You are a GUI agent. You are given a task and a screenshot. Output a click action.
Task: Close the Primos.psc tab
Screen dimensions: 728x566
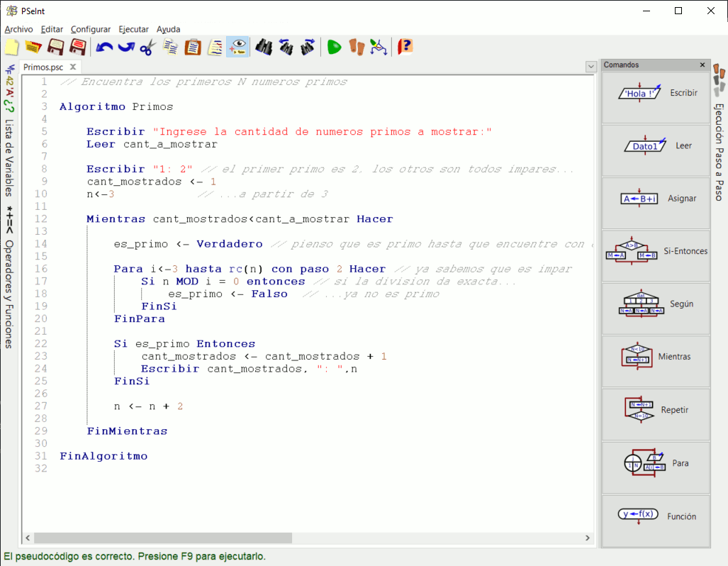click(73, 67)
